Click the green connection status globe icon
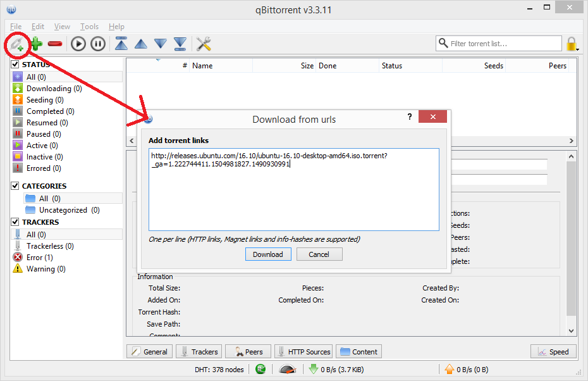Viewport: 588px width, 381px height. point(260,370)
